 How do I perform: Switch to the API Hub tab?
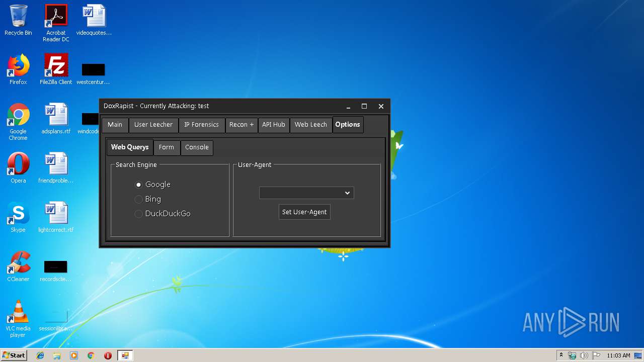pyautogui.click(x=274, y=125)
